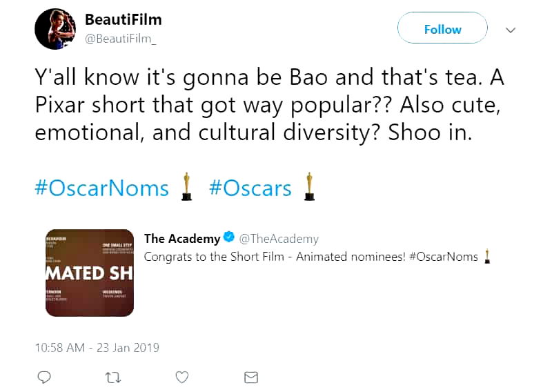Viewport: 552px width, 392px height.
Task: Open the #OscarNoms hashtag in BeautiFilm's tweet
Action: pyautogui.click(x=101, y=188)
